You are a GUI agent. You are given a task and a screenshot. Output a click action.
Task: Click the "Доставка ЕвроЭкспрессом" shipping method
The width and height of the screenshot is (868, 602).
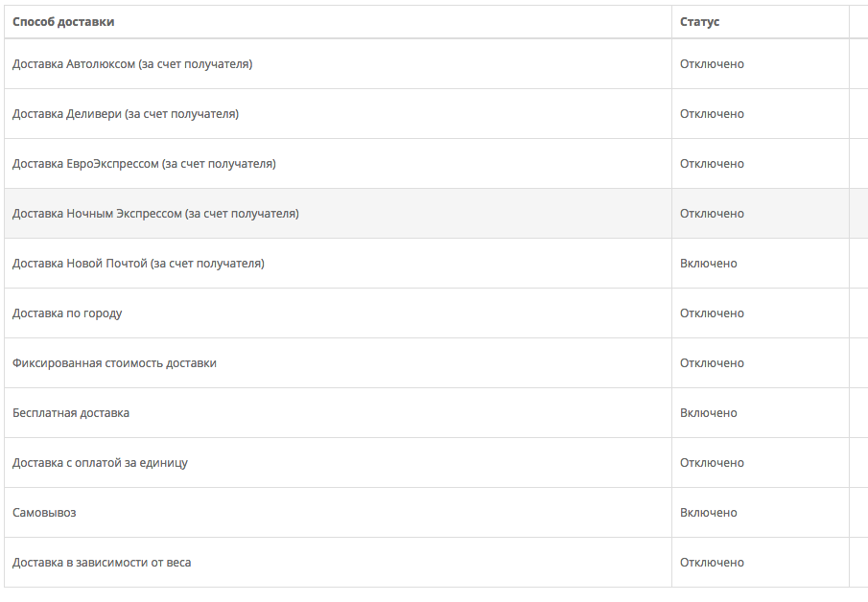[x=144, y=164]
